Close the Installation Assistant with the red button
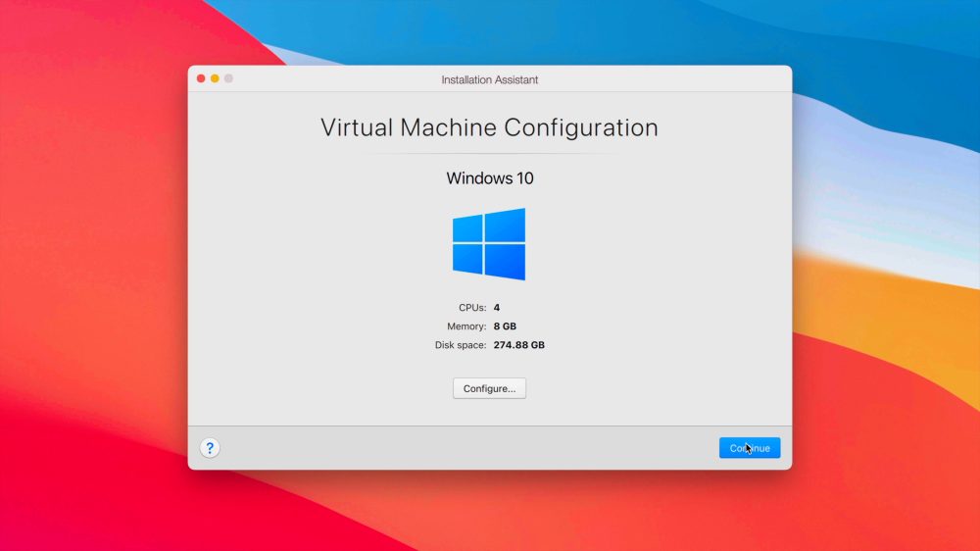The height and width of the screenshot is (551, 980). coord(201,78)
